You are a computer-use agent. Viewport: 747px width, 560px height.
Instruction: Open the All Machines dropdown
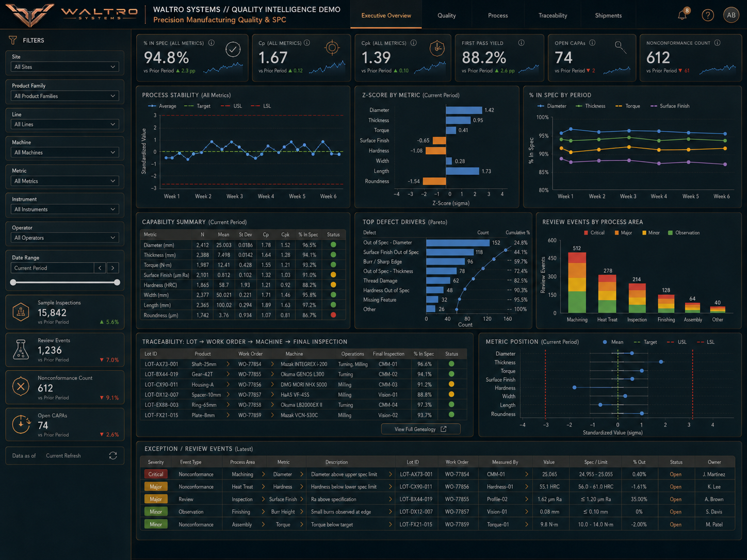tap(65, 153)
